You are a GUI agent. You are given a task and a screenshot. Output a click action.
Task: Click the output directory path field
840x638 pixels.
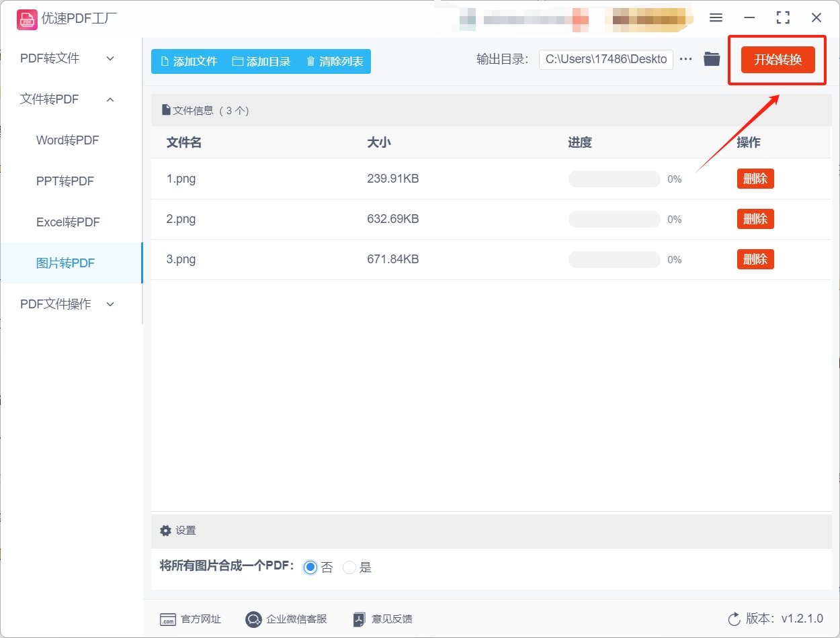[605, 59]
